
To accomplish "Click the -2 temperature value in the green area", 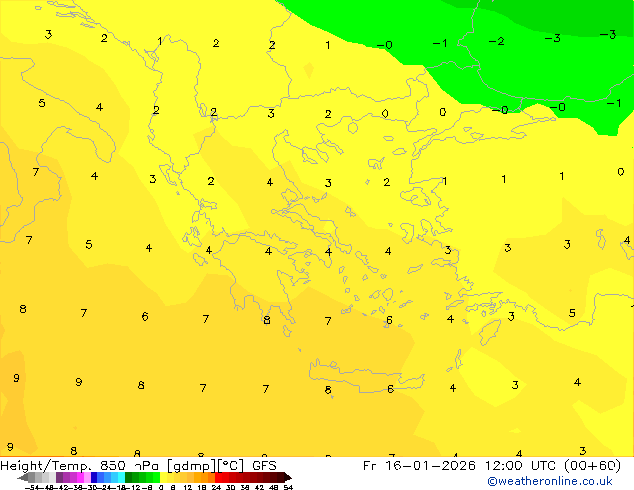I will pos(497,41).
